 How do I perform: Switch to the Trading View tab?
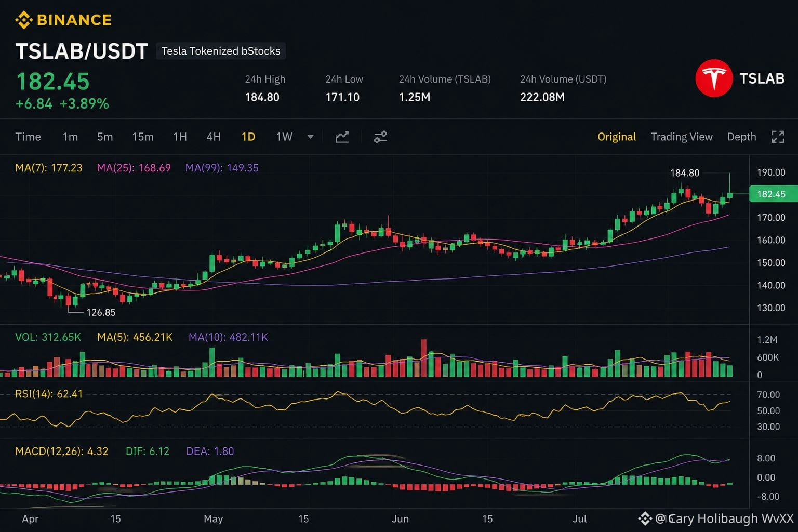[x=682, y=137]
